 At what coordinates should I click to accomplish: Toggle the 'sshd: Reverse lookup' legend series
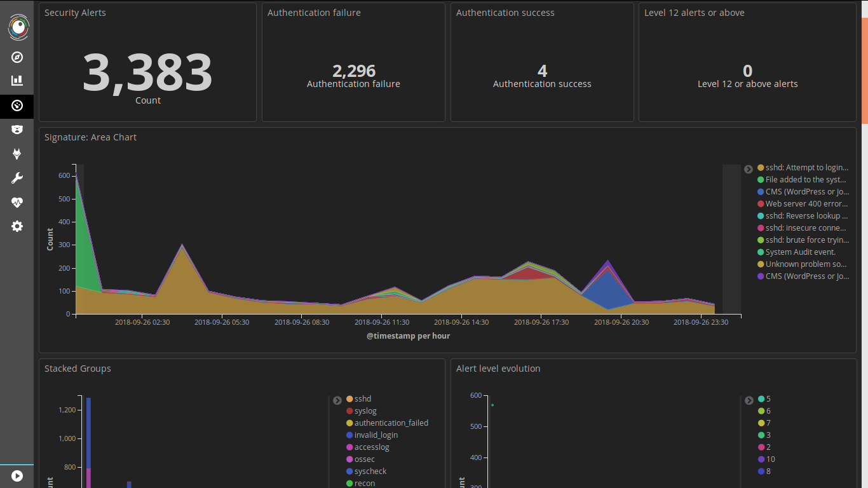click(x=803, y=216)
